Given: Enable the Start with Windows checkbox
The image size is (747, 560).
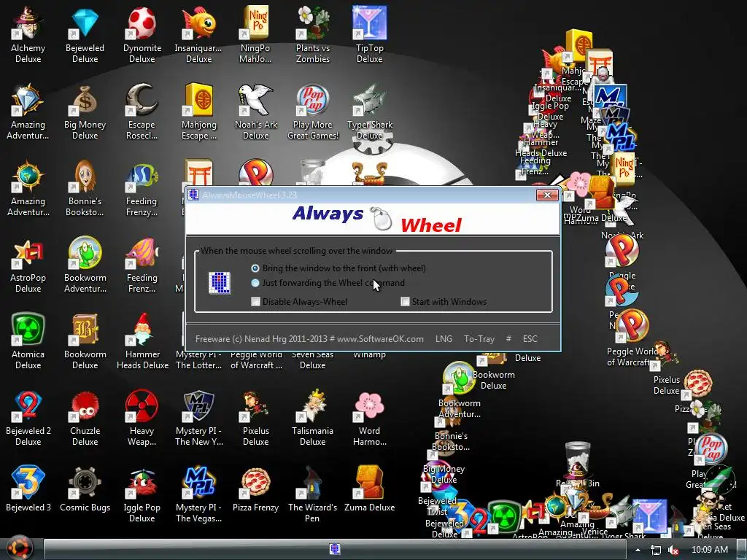Looking at the screenshot, I should click(405, 301).
